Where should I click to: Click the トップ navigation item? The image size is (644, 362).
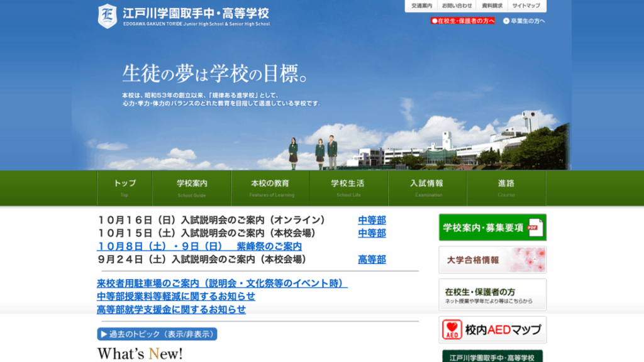[125, 187]
